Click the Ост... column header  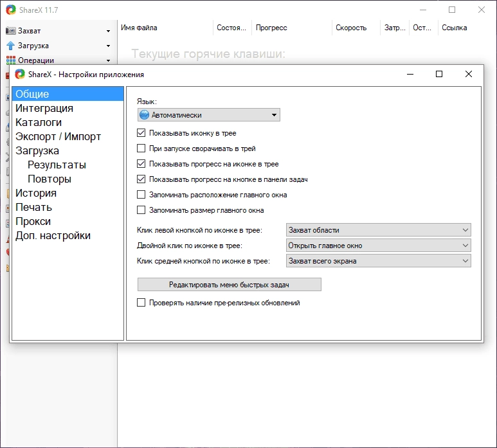coord(424,28)
